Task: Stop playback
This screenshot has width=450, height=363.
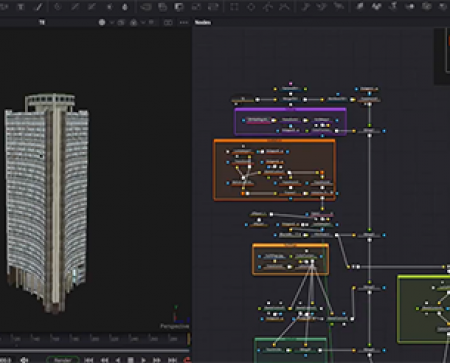Action: coord(131,360)
